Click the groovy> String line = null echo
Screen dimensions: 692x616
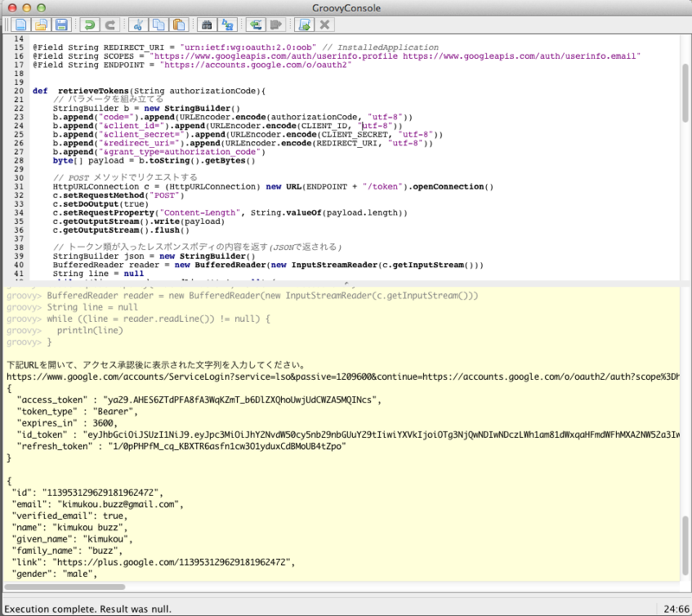pos(72,307)
